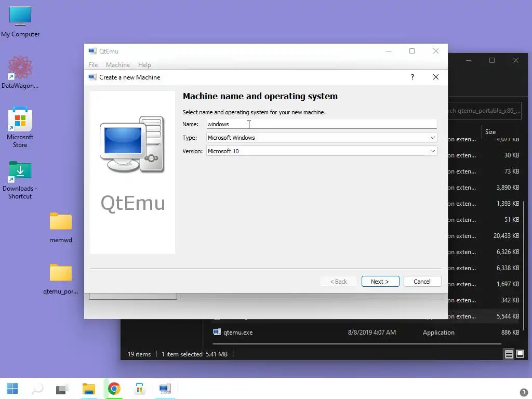The height and width of the screenshot is (399, 532).
Task: Open the Version combo box
Action: (x=321, y=151)
